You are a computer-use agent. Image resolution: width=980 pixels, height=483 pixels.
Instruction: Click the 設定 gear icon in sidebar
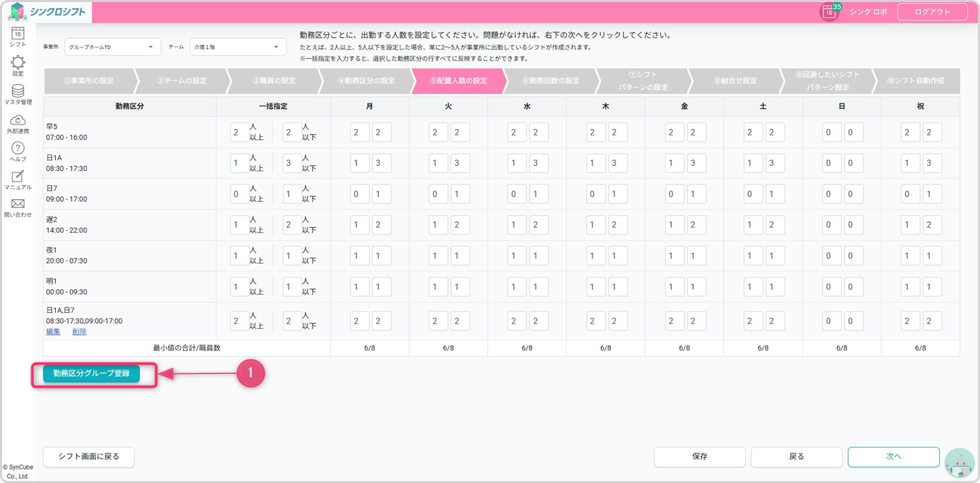click(18, 64)
